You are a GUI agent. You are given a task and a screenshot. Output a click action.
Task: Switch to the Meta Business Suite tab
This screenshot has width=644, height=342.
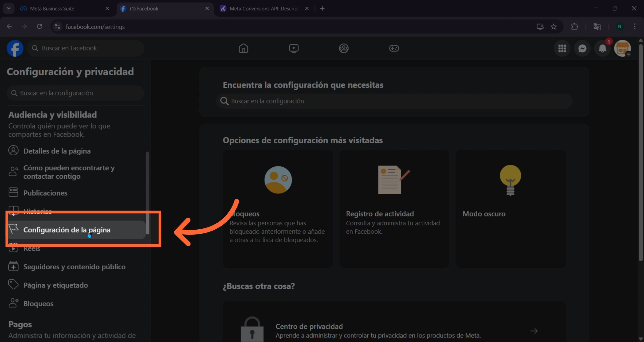pyautogui.click(x=52, y=8)
